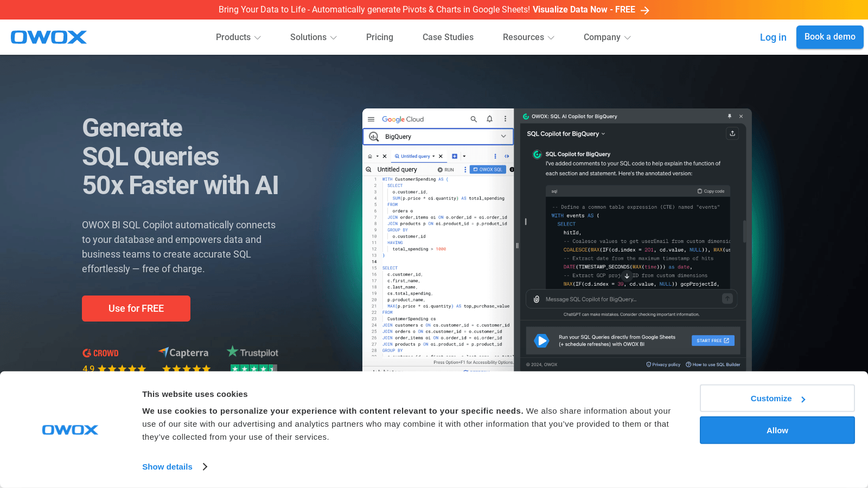This screenshot has width=868, height=488.
Task: Click the pin icon in Copilot header
Action: tap(730, 116)
